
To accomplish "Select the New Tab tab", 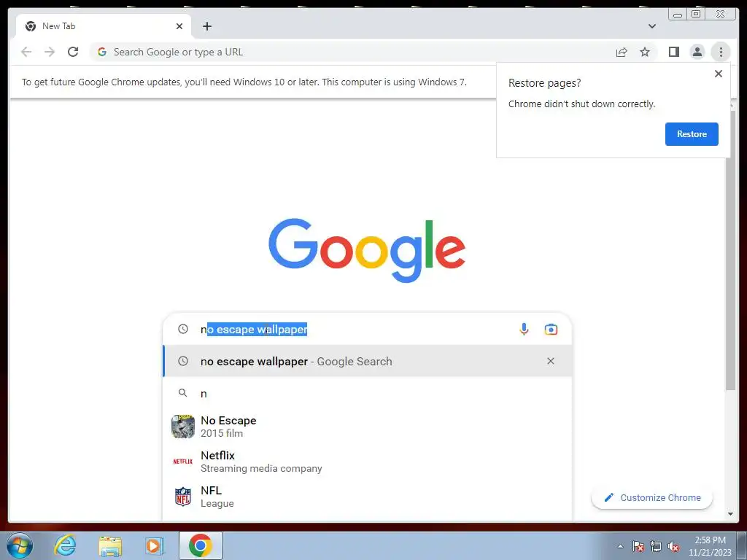I will [x=104, y=26].
